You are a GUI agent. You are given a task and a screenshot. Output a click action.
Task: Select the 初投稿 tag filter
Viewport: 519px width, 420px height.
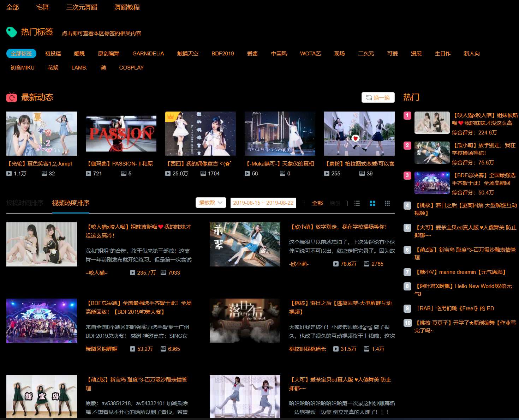click(x=53, y=53)
